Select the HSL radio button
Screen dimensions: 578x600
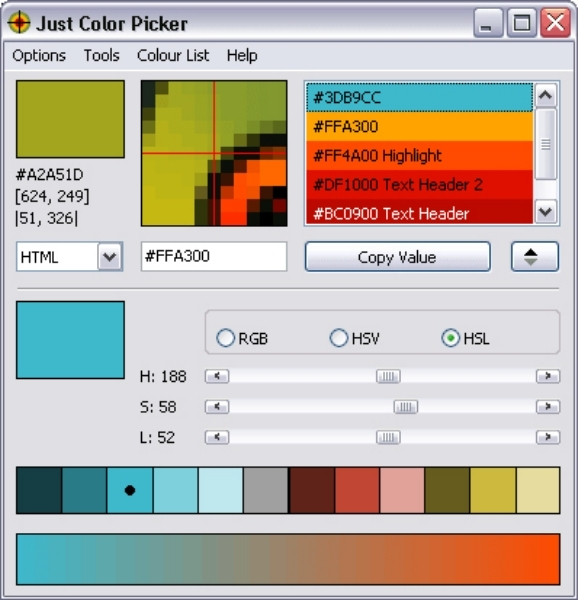(x=451, y=338)
